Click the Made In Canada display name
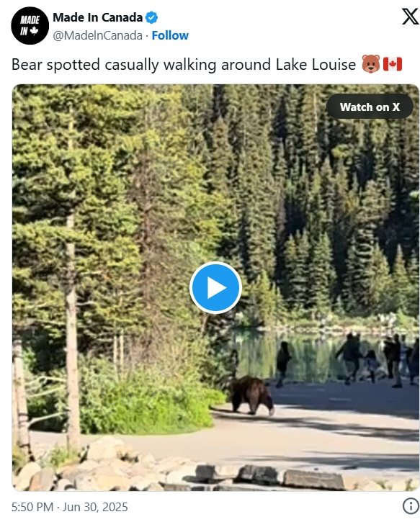 [x=97, y=17]
